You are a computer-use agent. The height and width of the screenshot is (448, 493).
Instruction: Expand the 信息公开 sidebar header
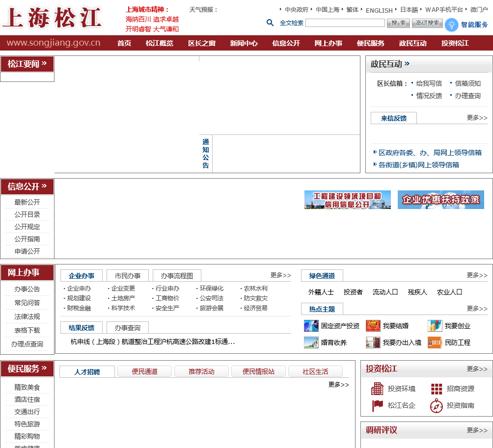(x=27, y=186)
